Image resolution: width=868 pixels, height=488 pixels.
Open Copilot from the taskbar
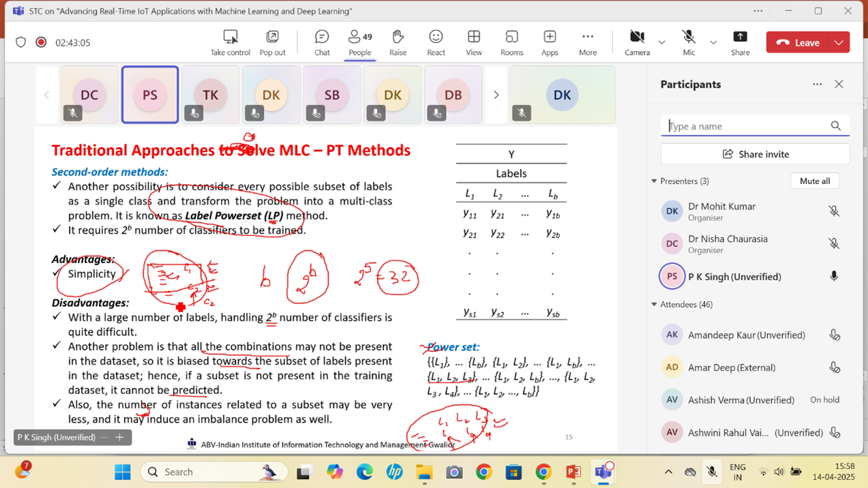(x=334, y=472)
